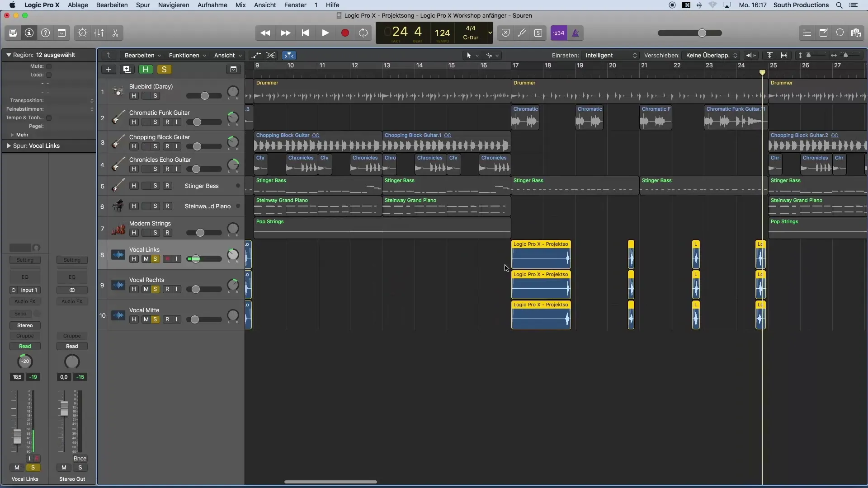Open the Library panel icon
868x488 pixels.
13,33
